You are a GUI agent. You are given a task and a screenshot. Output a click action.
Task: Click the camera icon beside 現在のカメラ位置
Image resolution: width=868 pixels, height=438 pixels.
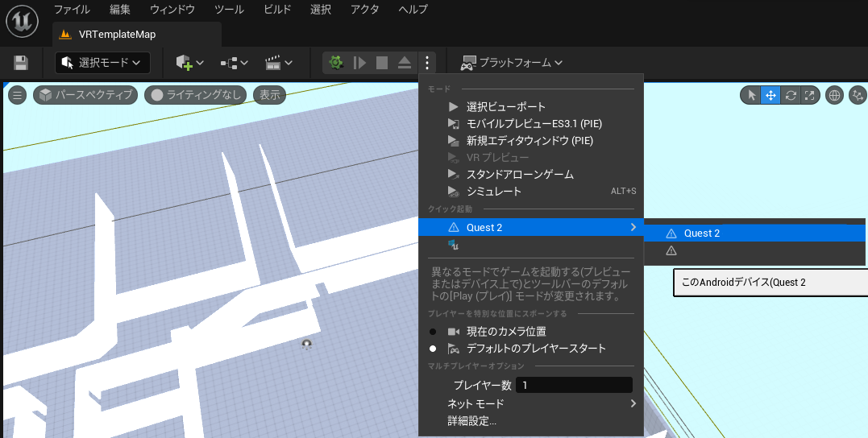tap(454, 332)
